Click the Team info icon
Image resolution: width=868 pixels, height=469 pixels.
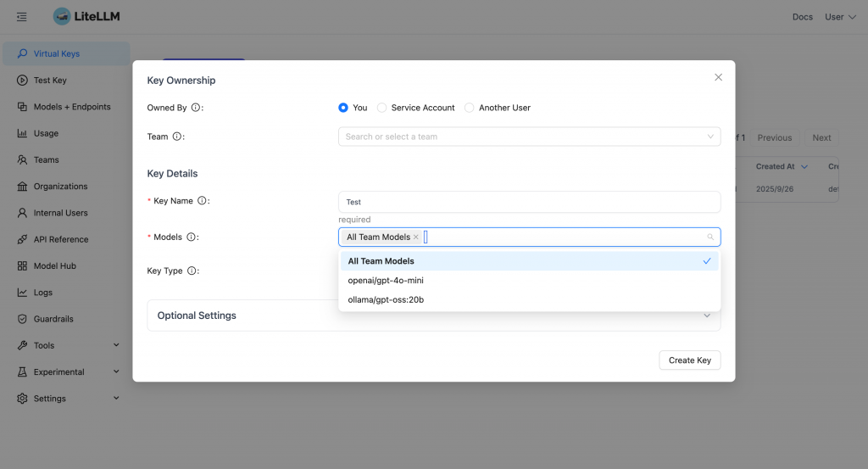pyautogui.click(x=177, y=137)
